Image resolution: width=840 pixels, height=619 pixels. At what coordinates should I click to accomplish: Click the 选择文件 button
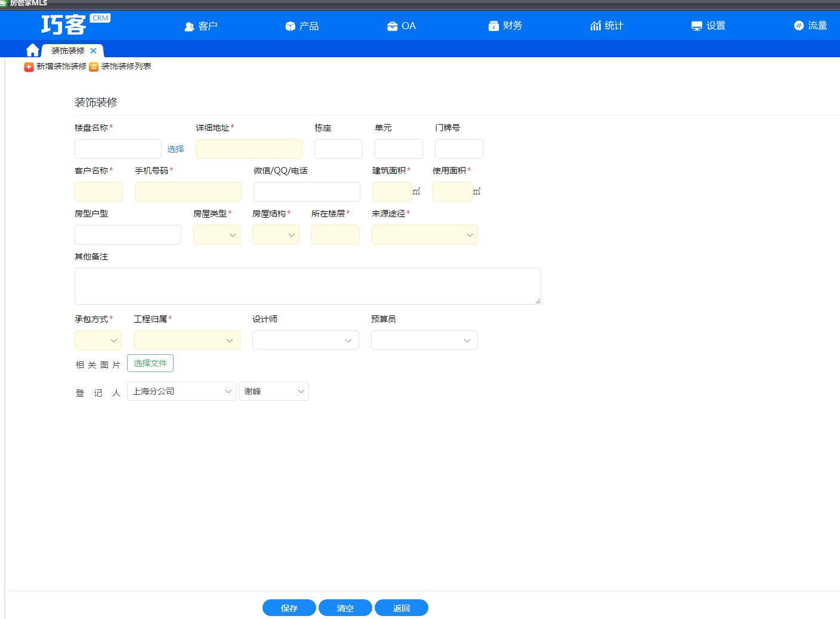(150, 363)
